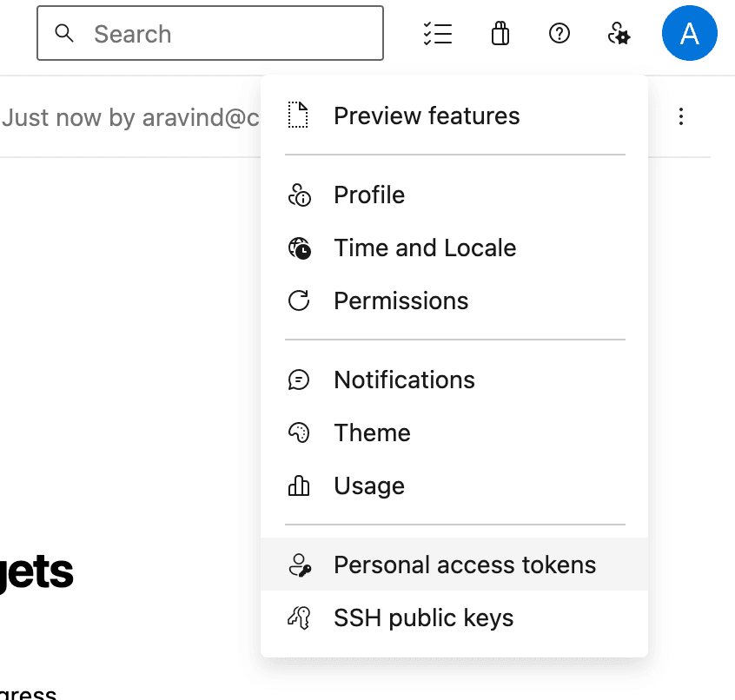
Task: Open the account avatar labeled A
Action: (x=689, y=34)
